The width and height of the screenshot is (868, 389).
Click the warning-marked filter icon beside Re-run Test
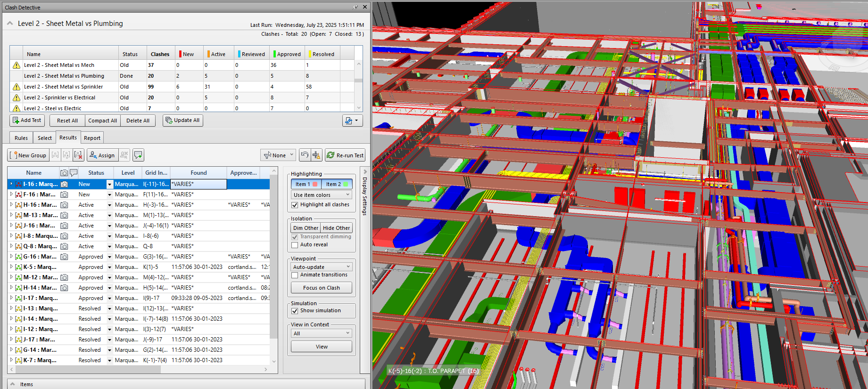tap(316, 155)
